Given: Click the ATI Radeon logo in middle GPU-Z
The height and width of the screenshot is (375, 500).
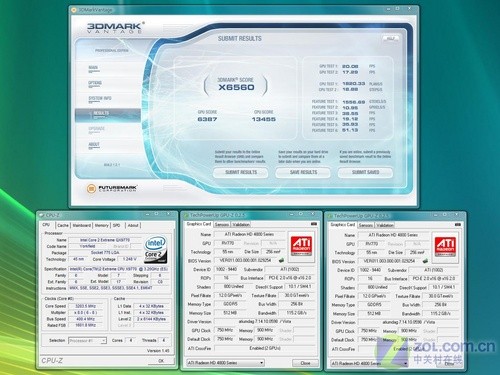Looking at the screenshot, I should (301, 246).
